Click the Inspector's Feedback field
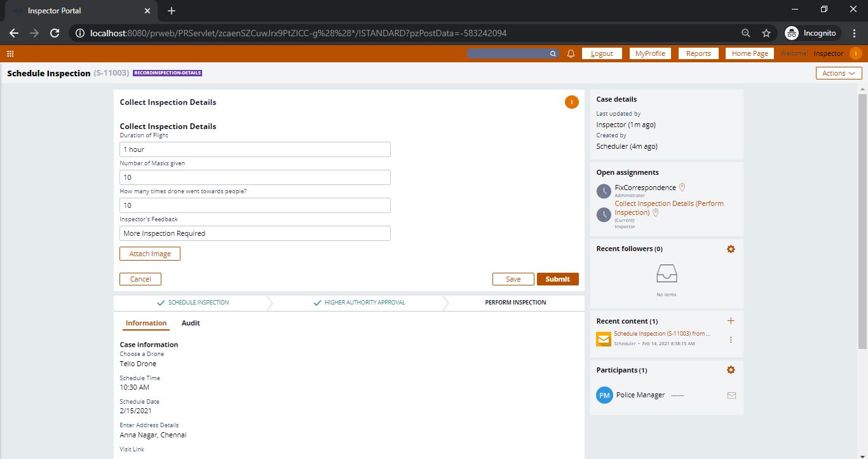Screen dimensions: 868x459 point(255,233)
